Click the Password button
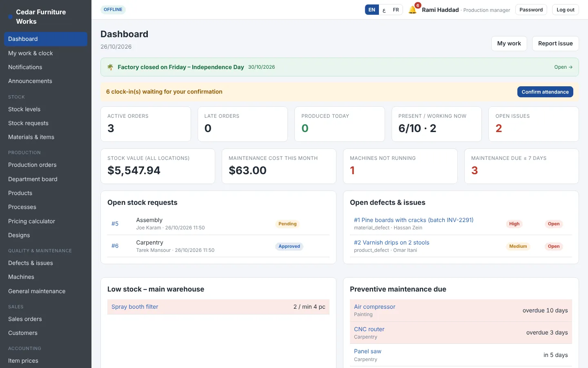This screenshot has height=368, width=588. (x=531, y=10)
